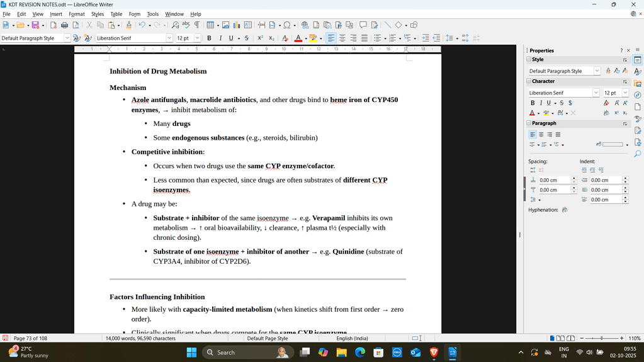
Task: Click English (India) language field
Action: click(353, 338)
